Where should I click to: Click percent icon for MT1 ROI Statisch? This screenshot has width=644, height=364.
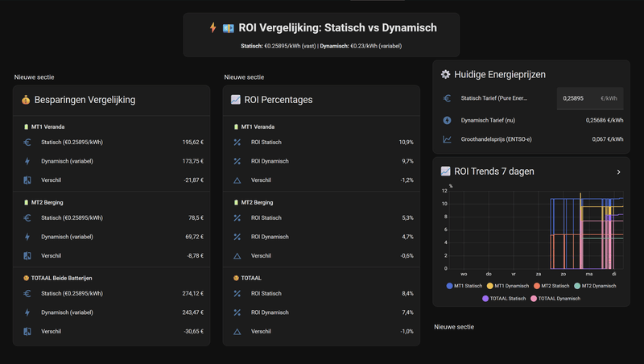coord(237,142)
